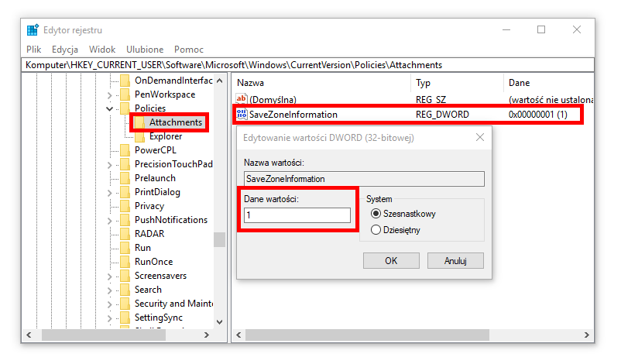621x364 pixels.
Task: Click the '0x00000001 (1)' data cell
Action: pos(538,115)
